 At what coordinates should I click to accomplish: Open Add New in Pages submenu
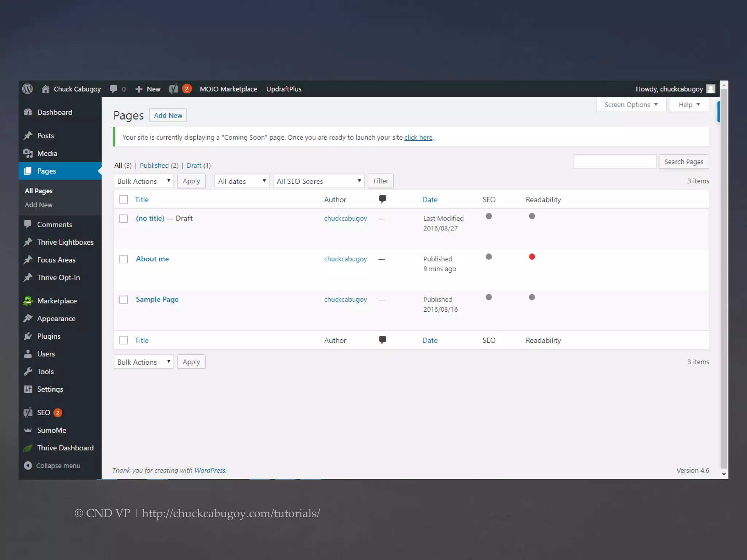pyautogui.click(x=39, y=205)
